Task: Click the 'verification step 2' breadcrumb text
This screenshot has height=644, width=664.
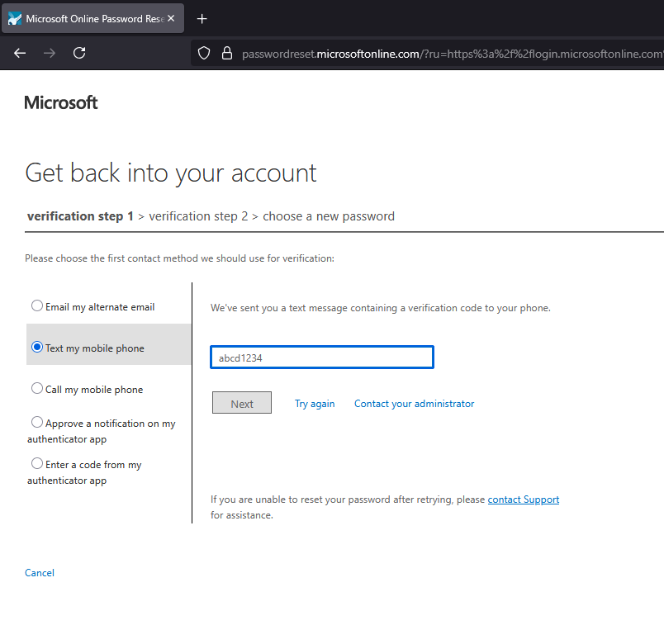Action: (198, 216)
